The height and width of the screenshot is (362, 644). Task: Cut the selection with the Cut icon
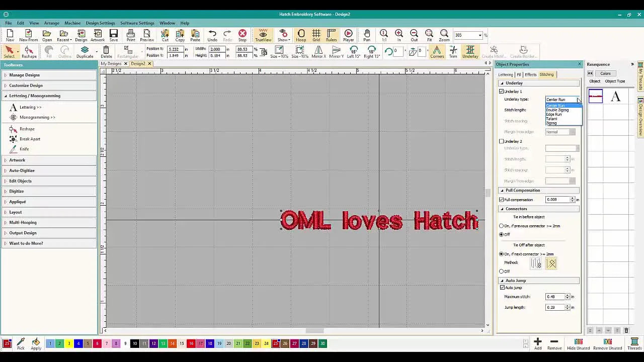165,35
